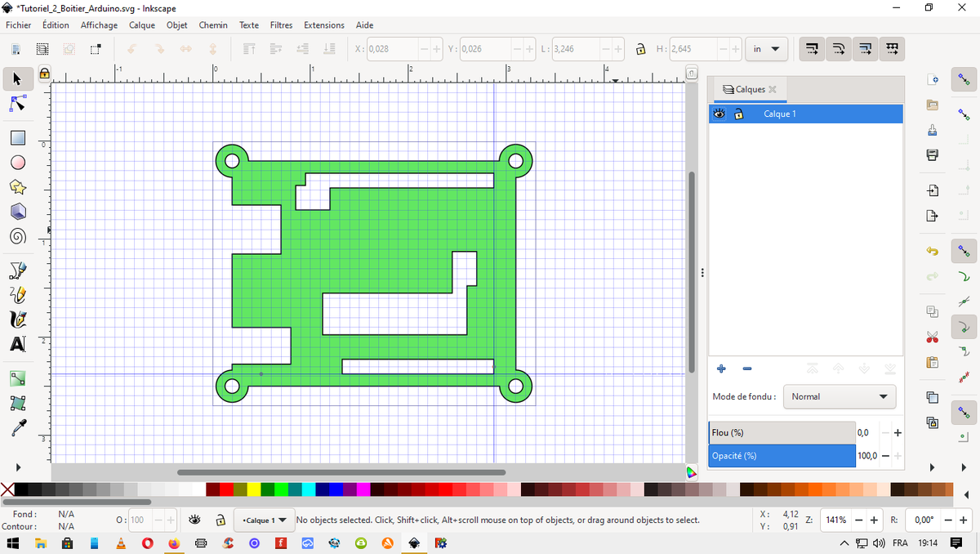The width and height of the screenshot is (980, 554).
Task: Select the Calligraphy tool
Action: pyautogui.click(x=17, y=319)
